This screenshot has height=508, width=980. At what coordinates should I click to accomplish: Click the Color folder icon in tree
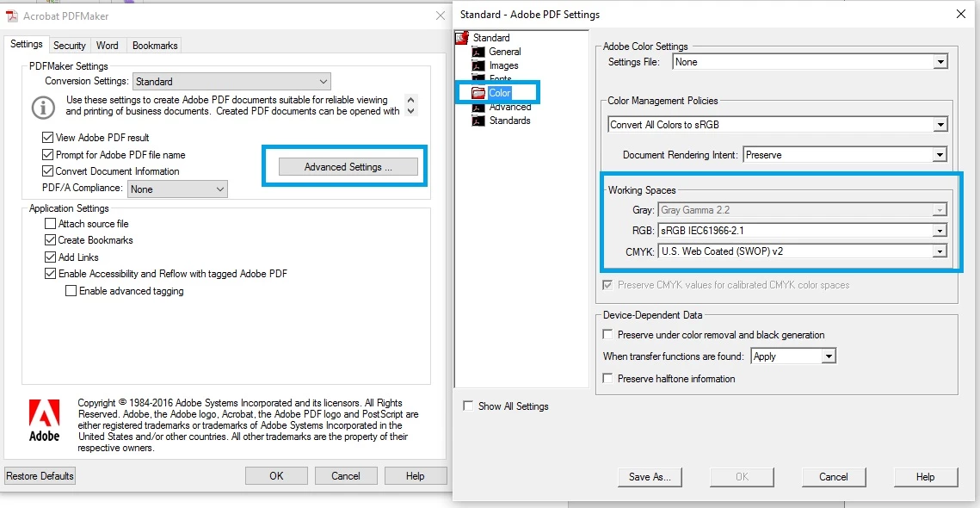(x=478, y=93)
